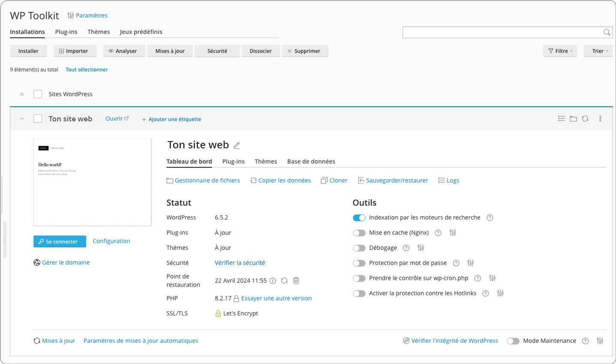The image size is (616, 364).
Task: Click the pencil icon to rename site
Action: point(237,145)
